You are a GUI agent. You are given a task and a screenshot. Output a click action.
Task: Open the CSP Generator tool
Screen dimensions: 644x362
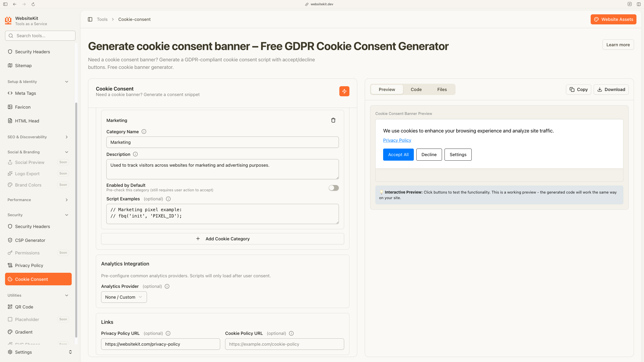pyautogui.click(x=30, y=240)
